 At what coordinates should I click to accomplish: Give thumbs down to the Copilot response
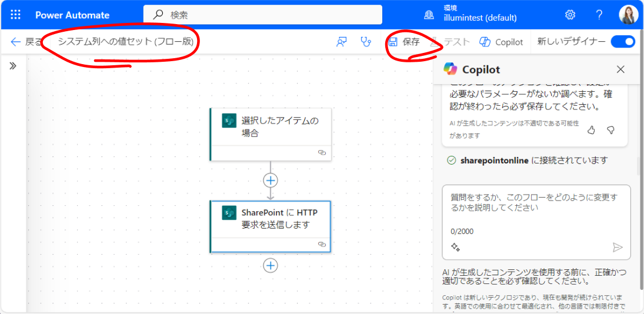tap(610, 130)
